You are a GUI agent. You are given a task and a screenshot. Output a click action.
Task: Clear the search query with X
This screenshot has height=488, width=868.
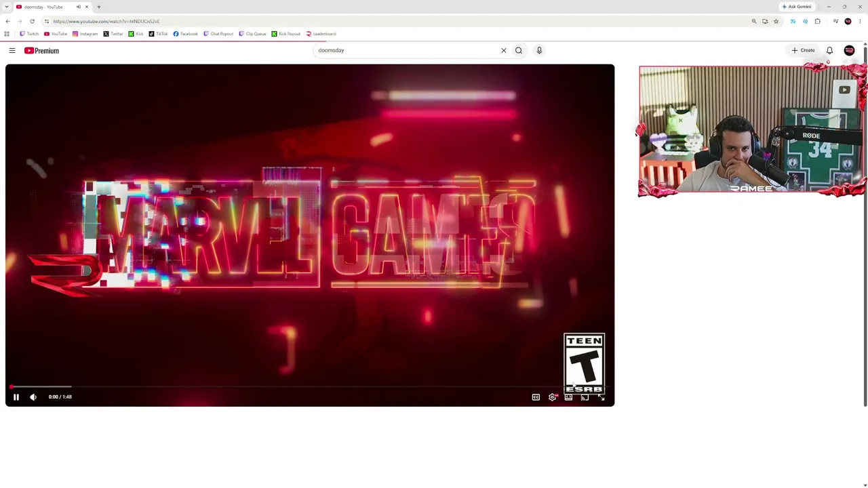[x=504, y=50]
